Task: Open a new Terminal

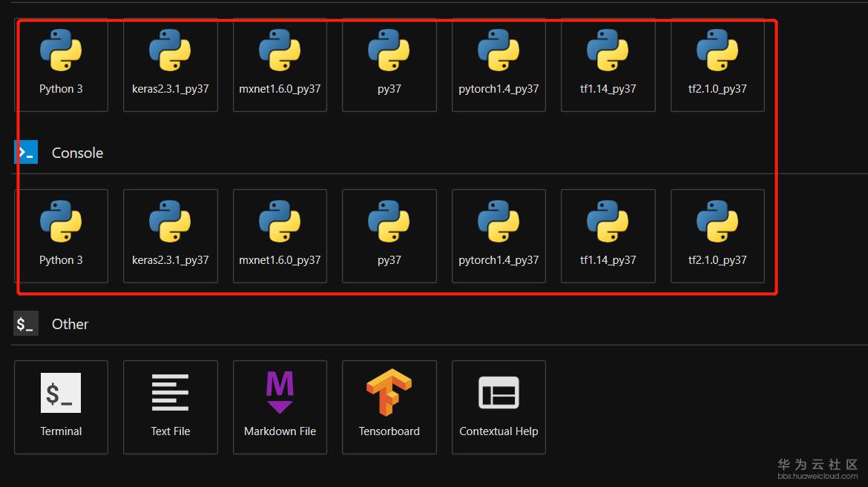Action: 61,407
